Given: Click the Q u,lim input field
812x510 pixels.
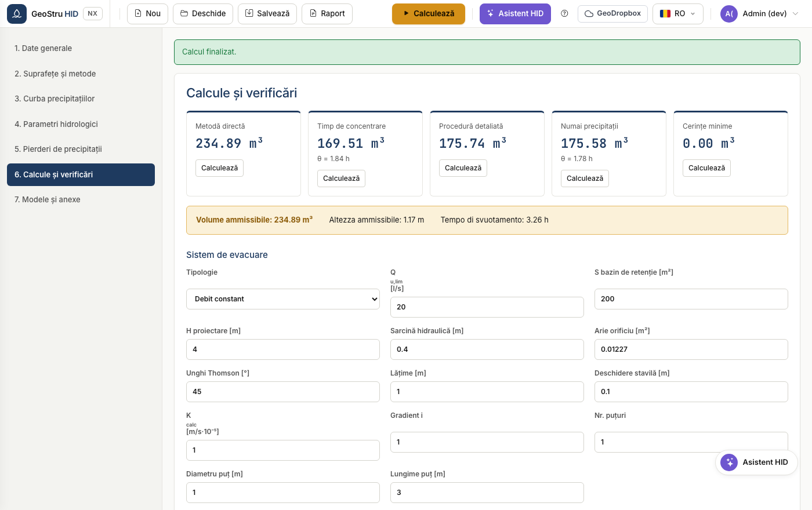Looking at the screenshot, I should pos(487,307).
